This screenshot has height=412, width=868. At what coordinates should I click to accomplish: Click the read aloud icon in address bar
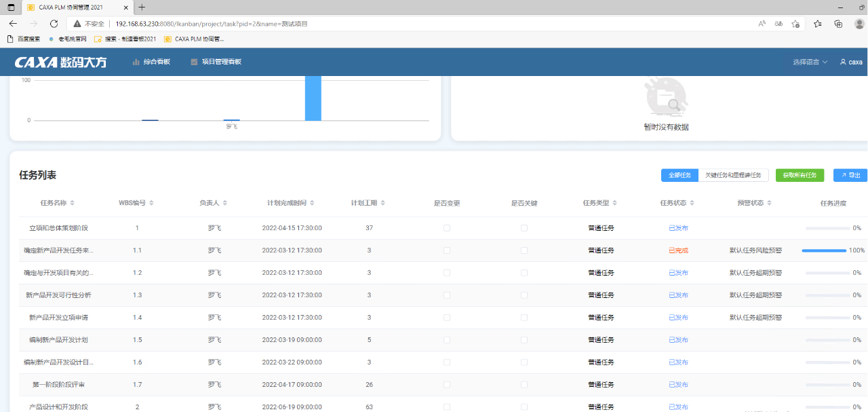(x=762, y=24)
